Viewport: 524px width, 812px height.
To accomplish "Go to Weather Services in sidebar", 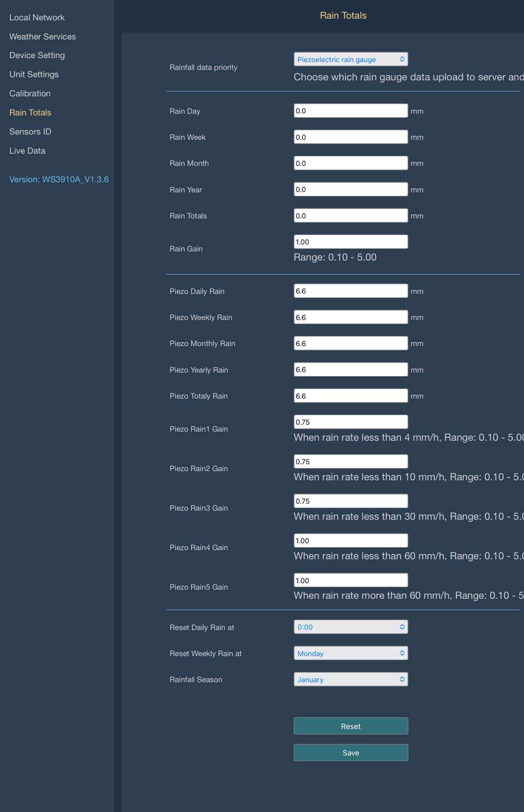I will pyautogui.click(x=43, y=36).
